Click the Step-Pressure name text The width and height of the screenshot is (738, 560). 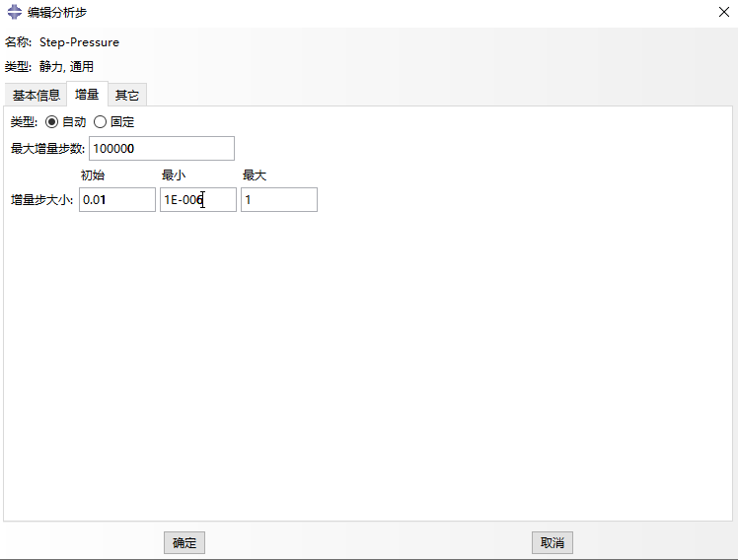tap(79, 42)
